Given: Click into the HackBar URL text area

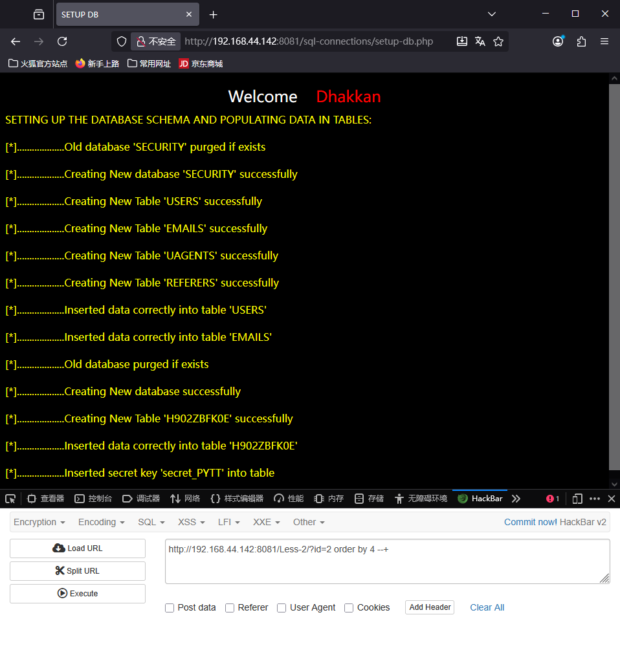Looking at the screenshot, I should tap(387, 561).
